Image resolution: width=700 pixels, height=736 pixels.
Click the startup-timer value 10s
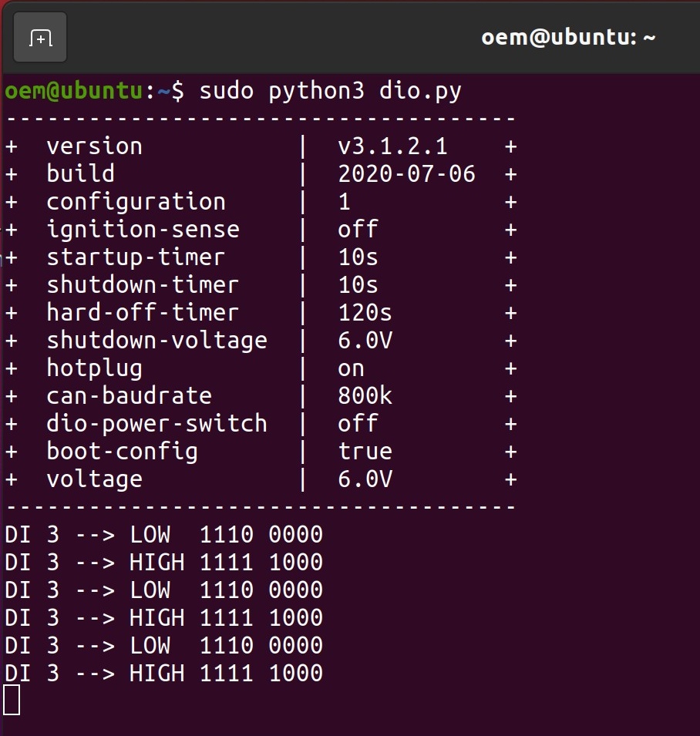click(358, 257)
